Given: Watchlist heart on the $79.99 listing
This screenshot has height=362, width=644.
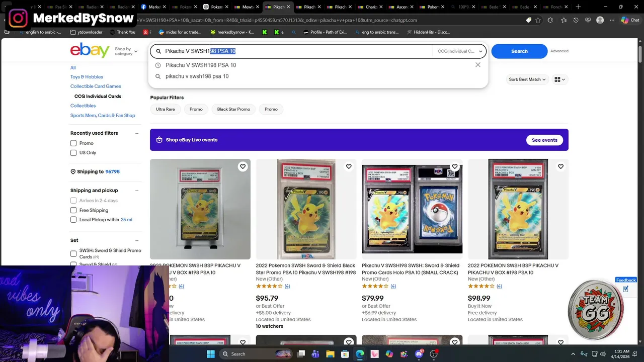Looking at the screenshot, I should pos(455,166).
